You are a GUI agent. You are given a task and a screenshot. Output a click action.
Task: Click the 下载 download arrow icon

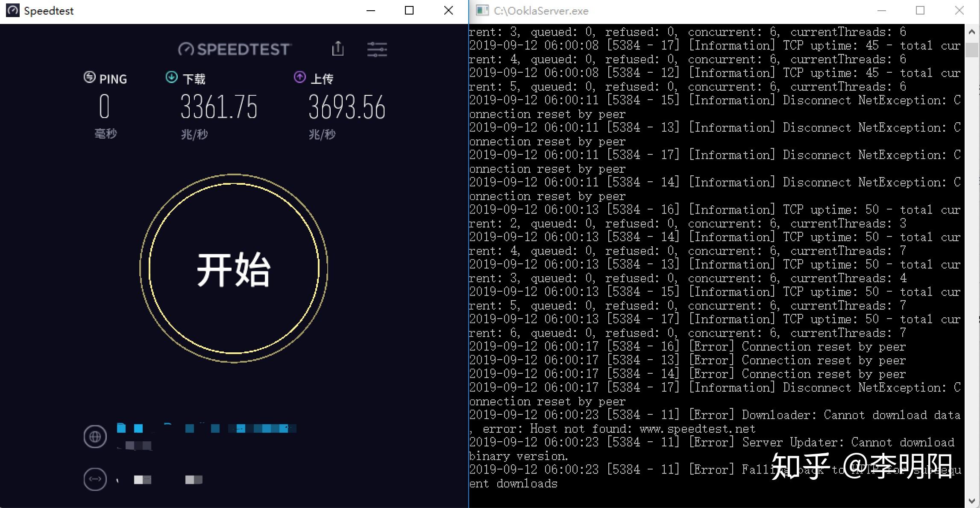(x=171, y=77)
